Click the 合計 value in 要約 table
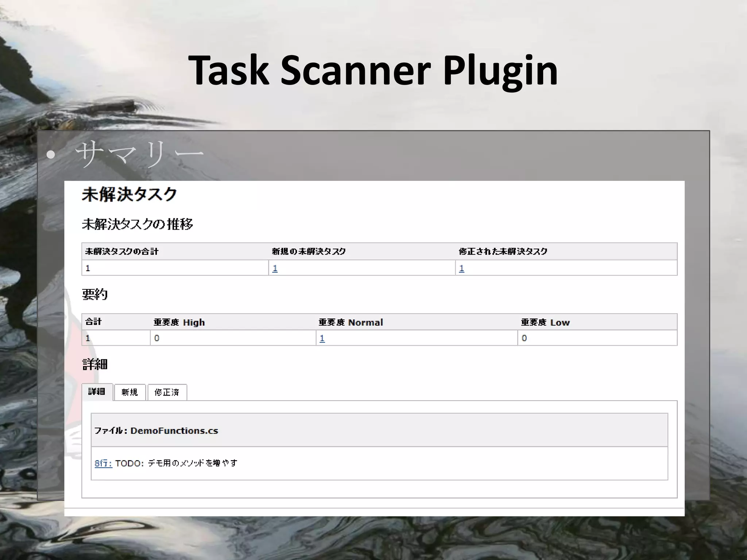The height and width of the screenshot is (560, 747). coord(88,338)
